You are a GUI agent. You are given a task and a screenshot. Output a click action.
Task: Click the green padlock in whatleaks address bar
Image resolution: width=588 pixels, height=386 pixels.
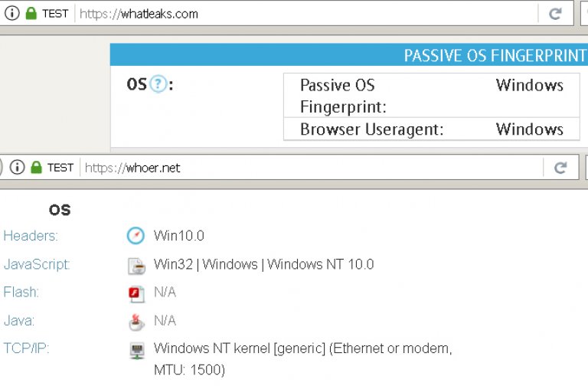tap(31, 14)
